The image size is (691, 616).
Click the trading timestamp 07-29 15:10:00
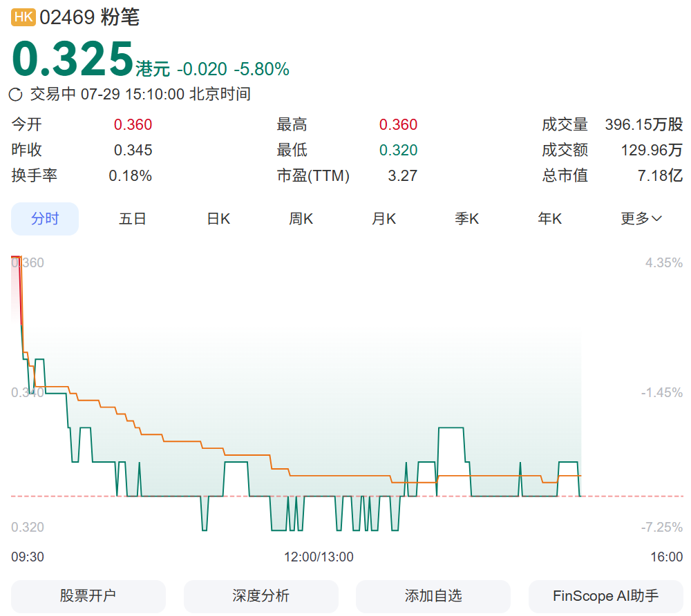pos(133,94)
